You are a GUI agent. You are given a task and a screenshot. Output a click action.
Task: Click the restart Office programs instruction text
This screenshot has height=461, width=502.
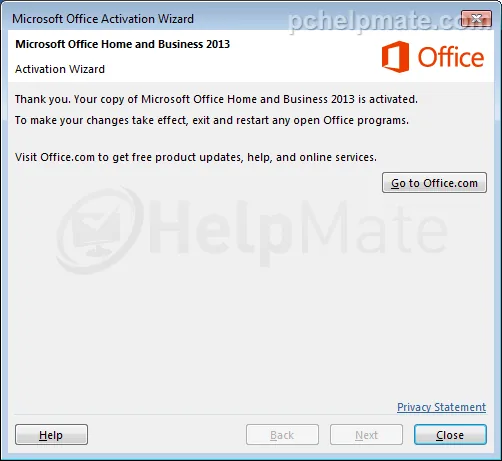coord(212,120)
